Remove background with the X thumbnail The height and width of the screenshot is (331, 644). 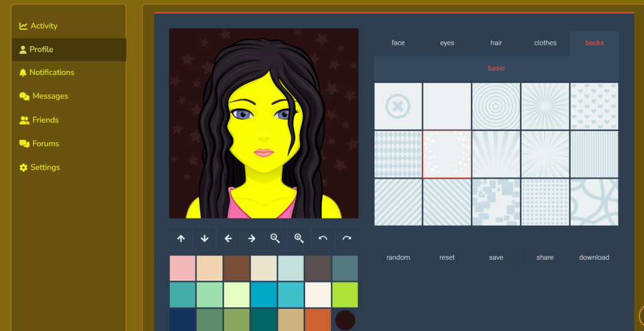tap(398, 106)
